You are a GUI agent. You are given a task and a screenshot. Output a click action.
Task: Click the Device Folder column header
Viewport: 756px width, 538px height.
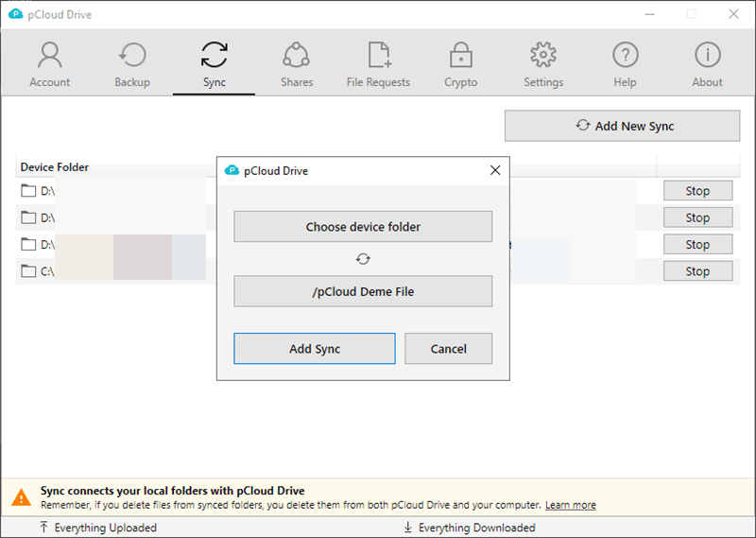click(55, 167)
